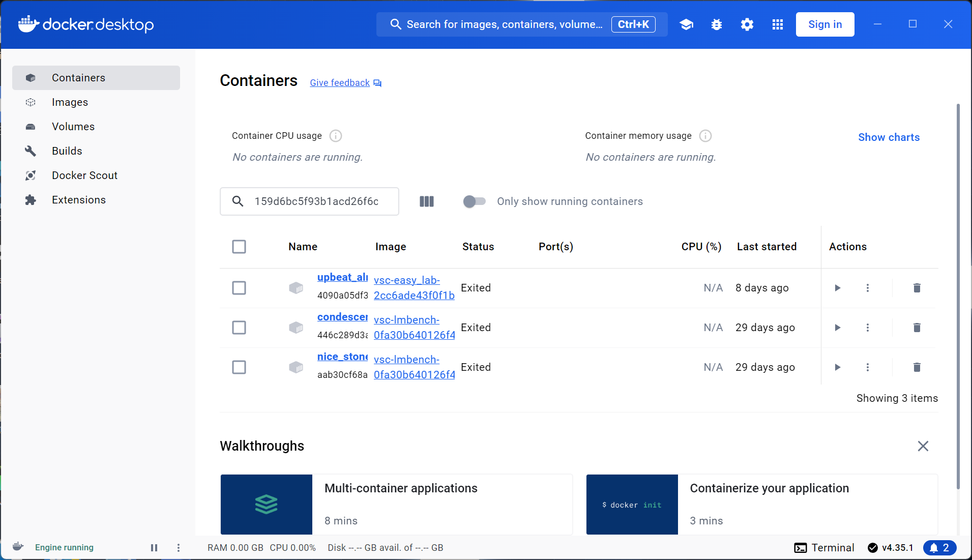
Task: Toggle Only show running containers switch
Action: (x=475, y=201)
